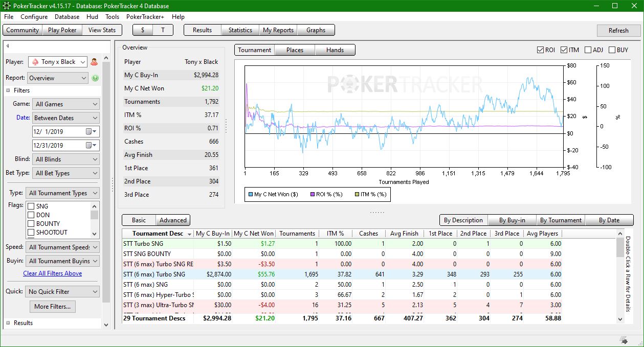This screenshot has height=347, width=644.
Task: Click the import status icon in status bar
Action: [624, 340]
